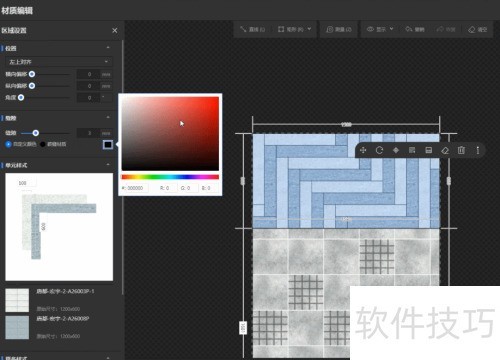Collapse the unit style section arrow
The width and height of the screenshot is (500, 360).
108,165
